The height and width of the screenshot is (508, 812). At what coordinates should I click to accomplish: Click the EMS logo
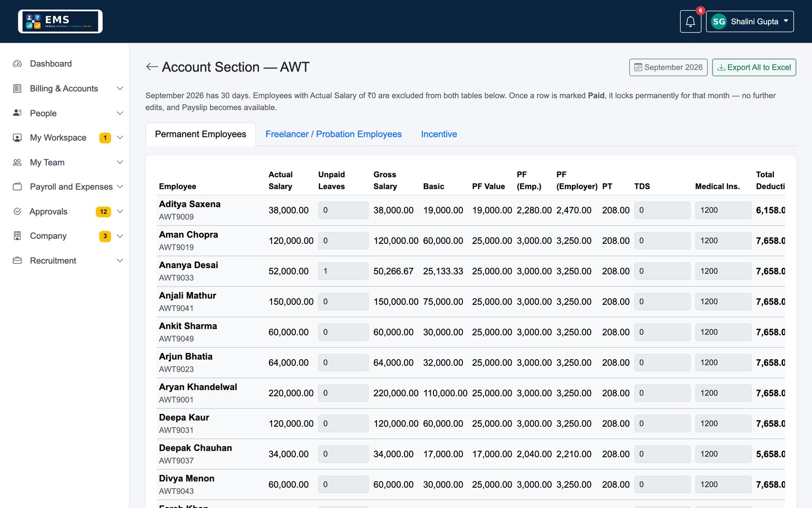(60, 21)
